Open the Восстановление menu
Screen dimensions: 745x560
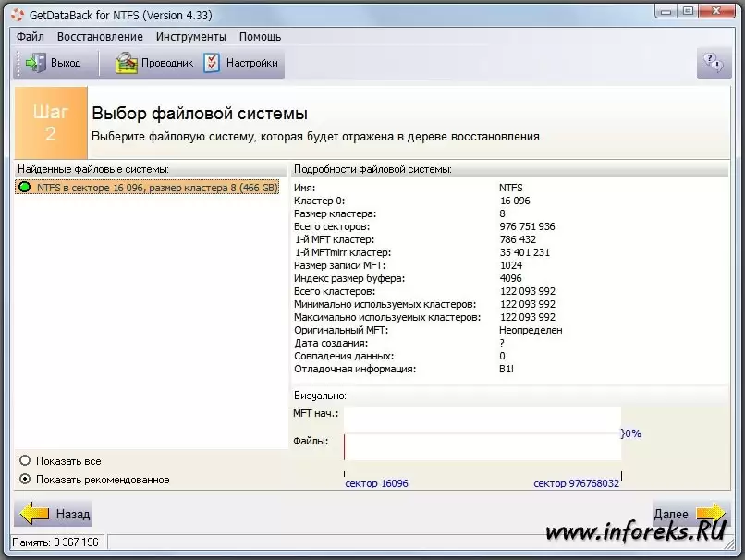100,37
